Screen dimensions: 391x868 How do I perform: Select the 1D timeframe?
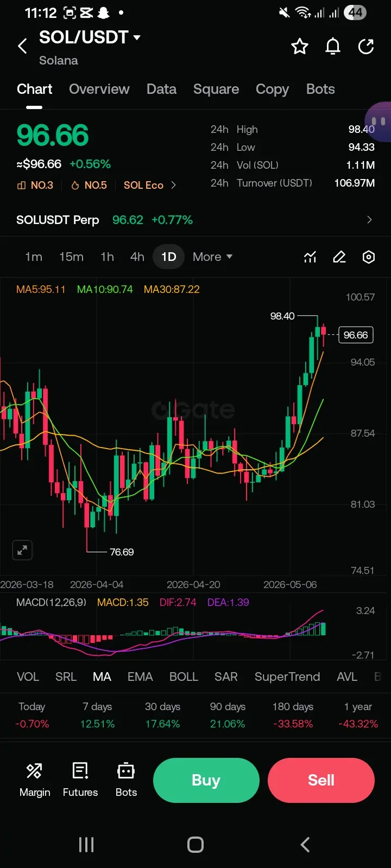click(x=169, y=257)
